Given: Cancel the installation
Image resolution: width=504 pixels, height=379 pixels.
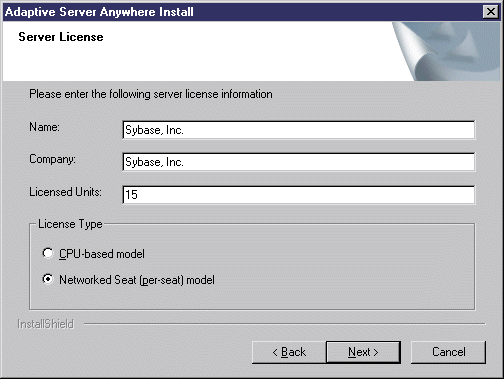Looking at the screenshot, I should (x=448, y=352).
